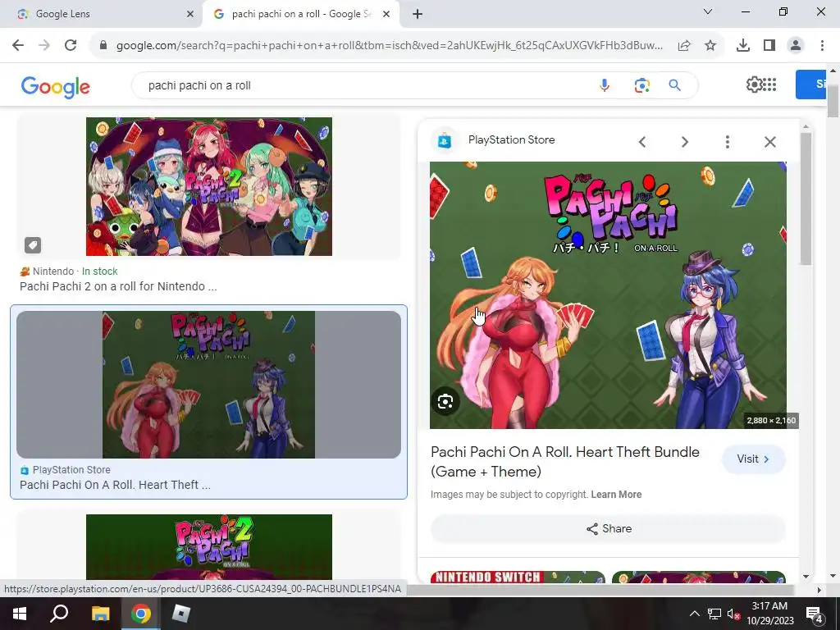Open Learn More copyright link
This screenshot has width=840, height=630.
tap(616, 495)
